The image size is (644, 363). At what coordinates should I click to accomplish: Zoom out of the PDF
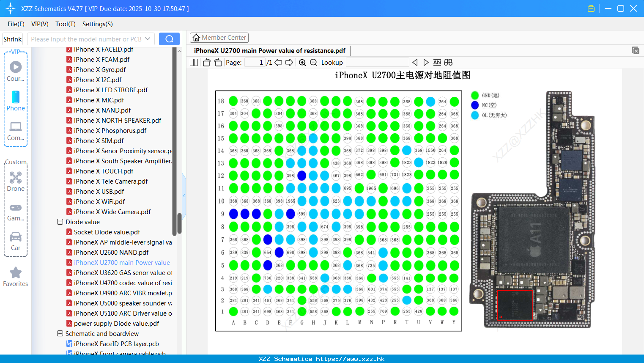313,63
